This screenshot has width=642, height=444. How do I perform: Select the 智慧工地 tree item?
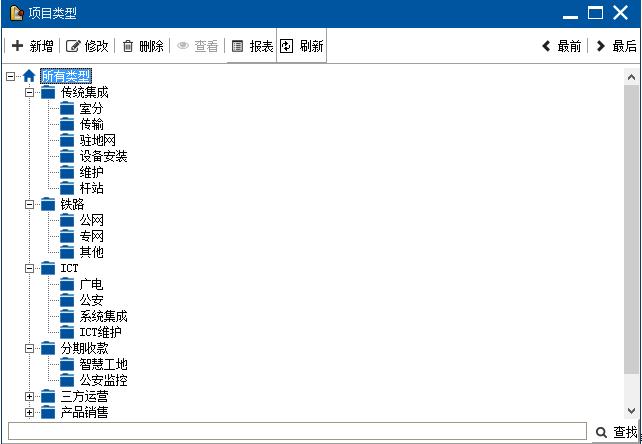pos(103,364)
